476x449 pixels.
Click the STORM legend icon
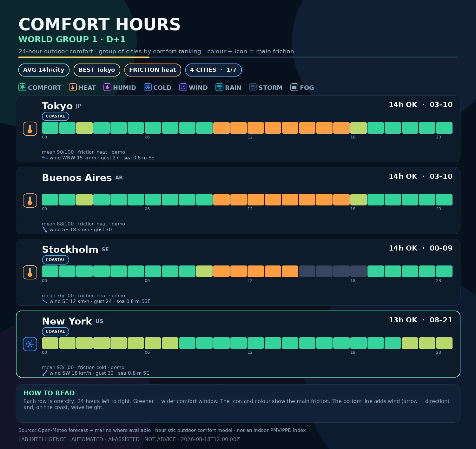click(x=253, y=87)
